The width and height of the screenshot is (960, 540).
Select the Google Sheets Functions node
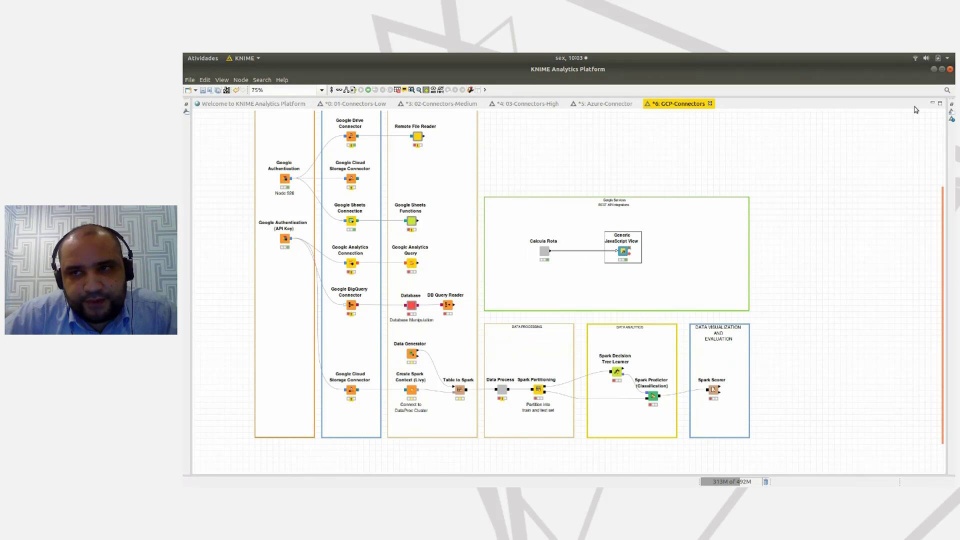tap(411, 221)
